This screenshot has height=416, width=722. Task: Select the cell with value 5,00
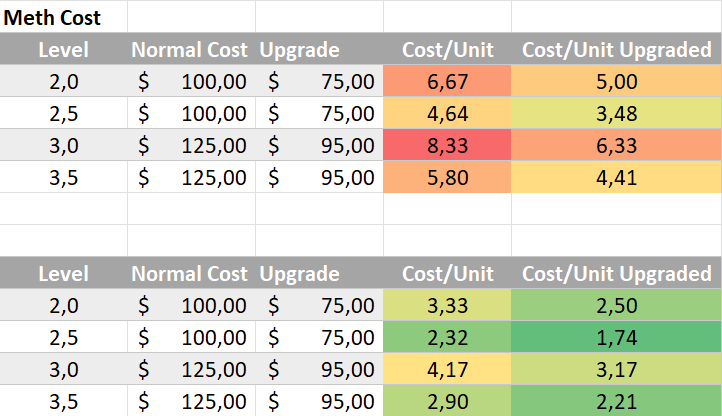coord(616,81)
